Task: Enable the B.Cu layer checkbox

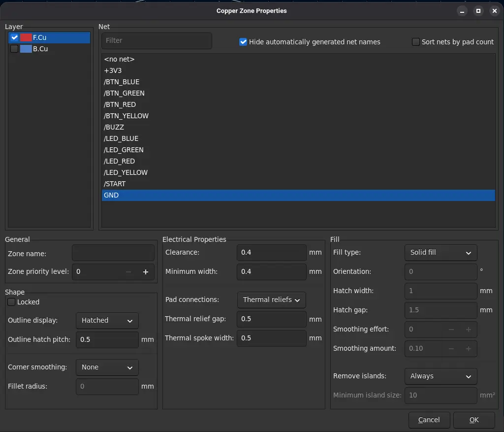Action: [14, 49]
